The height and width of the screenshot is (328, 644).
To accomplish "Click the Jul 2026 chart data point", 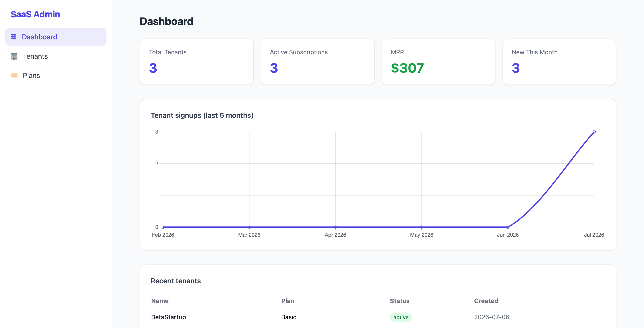I will 594,132.
